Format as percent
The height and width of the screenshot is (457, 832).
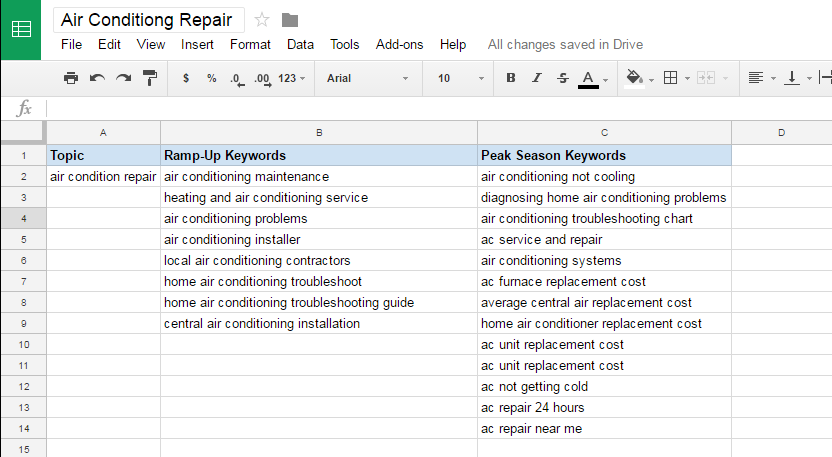212,78
